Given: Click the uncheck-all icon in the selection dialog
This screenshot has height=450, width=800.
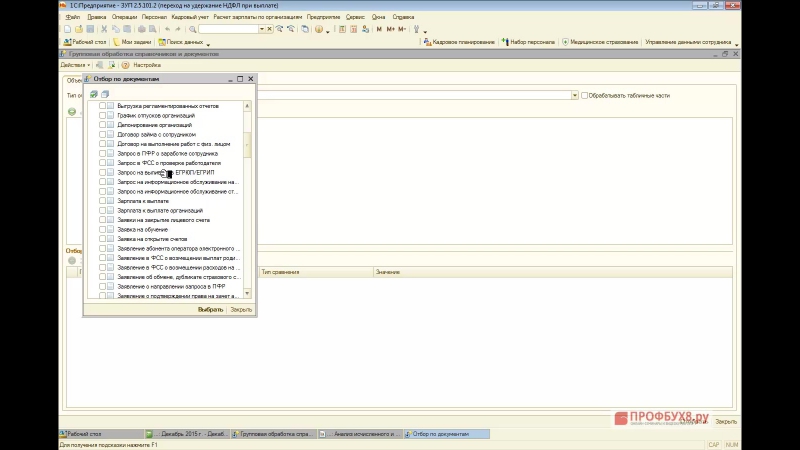Looking at the screenshot, I should [x=103, y=94].
